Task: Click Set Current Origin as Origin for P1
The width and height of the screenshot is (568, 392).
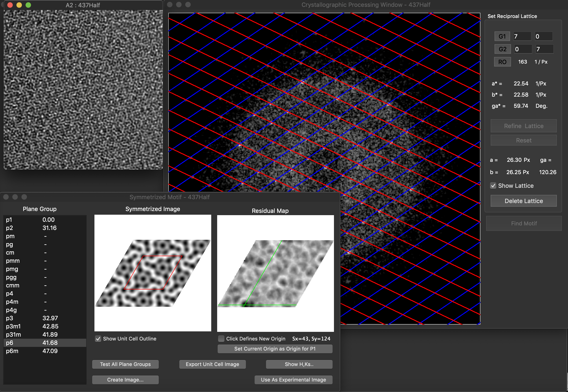Action: pos(275,349)
